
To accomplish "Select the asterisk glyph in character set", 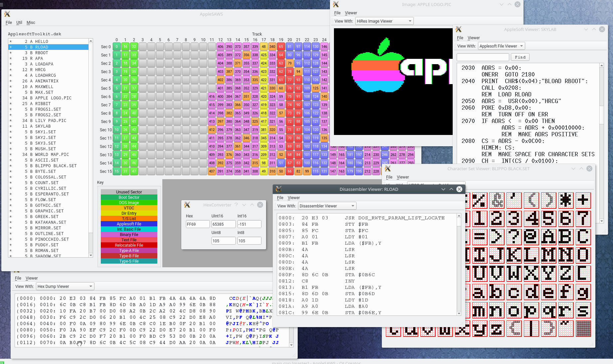I will pyautogui.click(x=566, y=200).
